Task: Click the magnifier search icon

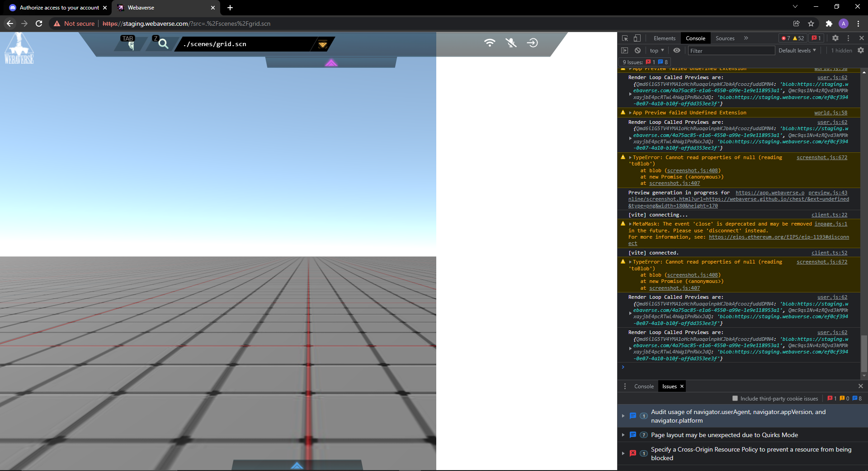Action: coord(163,44)
